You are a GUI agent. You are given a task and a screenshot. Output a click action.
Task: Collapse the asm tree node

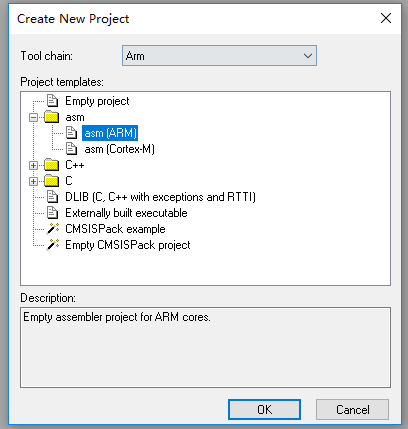point(33,117)
